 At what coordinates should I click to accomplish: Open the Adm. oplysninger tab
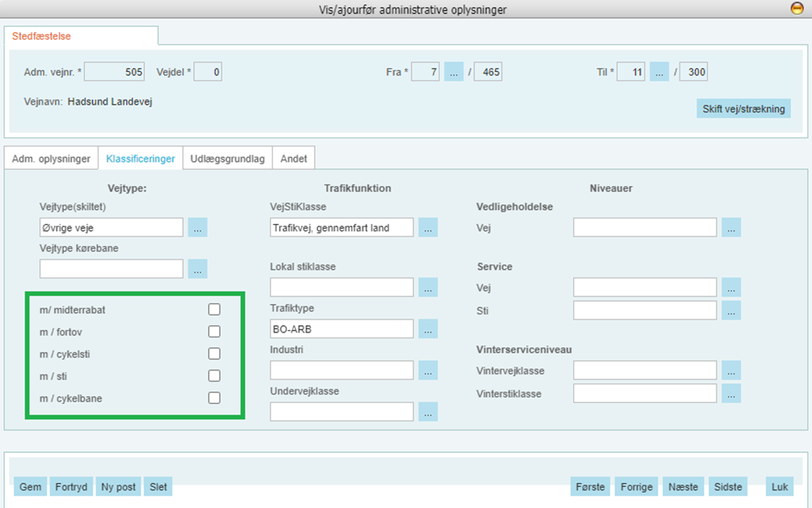tap(51, 159)
